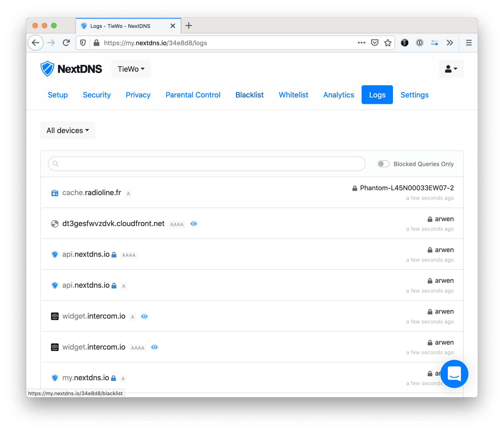Click eye icon on dt3gesfwvzdvk.cloudfront.net row
The height and width of the screenshot is (432, 504).
pos(194,224)
